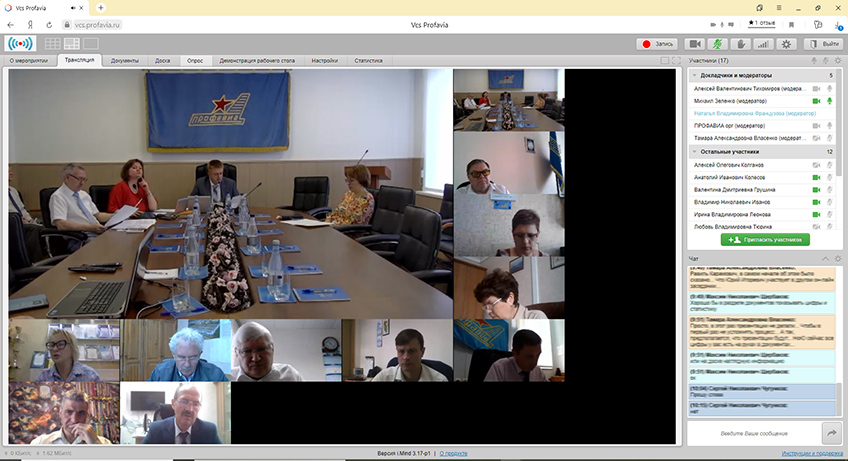Select participant Наталья Владимировна Французова
This screenshot has width=848, height=461.
(755, 114)
